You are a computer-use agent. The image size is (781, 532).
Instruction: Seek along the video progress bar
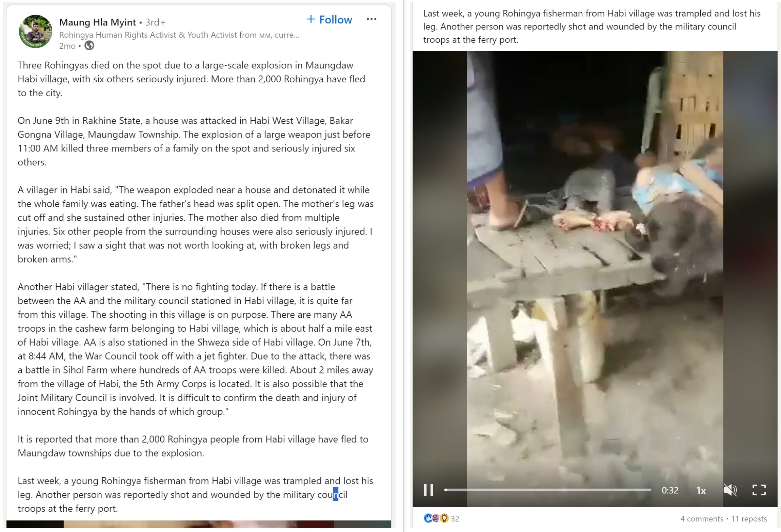pyautogui.click(x=547, y=490)
